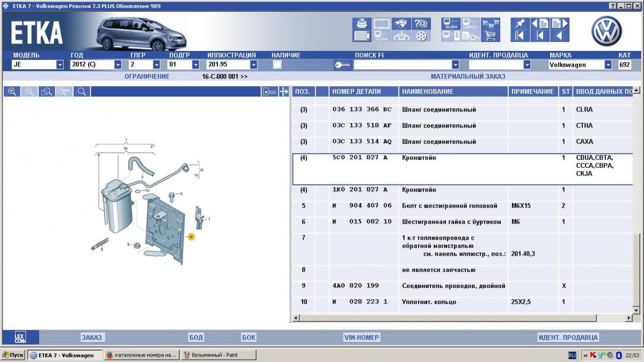644x362 pixels.
Task: Toggle the illustration thumbnails strip icon
Action: point(269,92)
